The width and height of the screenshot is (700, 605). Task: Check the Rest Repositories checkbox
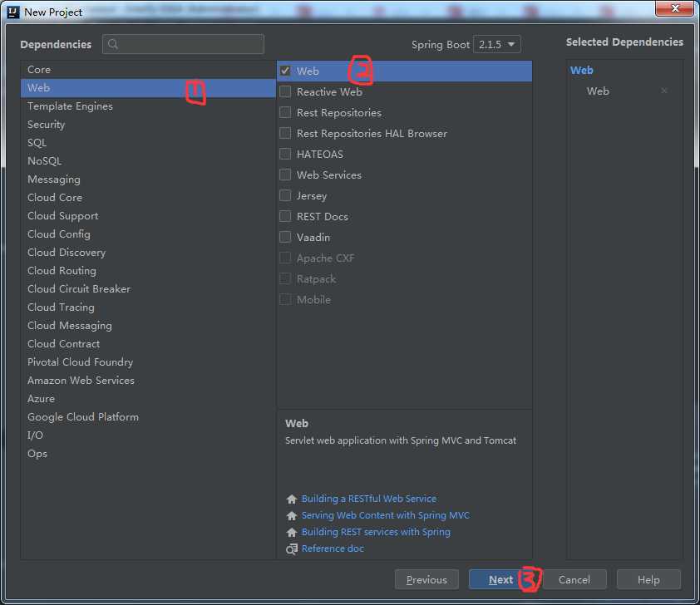285,112
